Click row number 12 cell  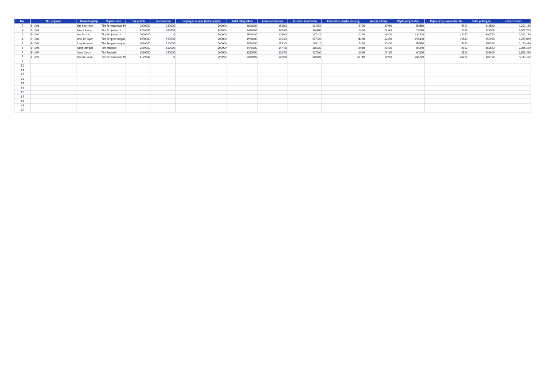(x=22, y=74)
